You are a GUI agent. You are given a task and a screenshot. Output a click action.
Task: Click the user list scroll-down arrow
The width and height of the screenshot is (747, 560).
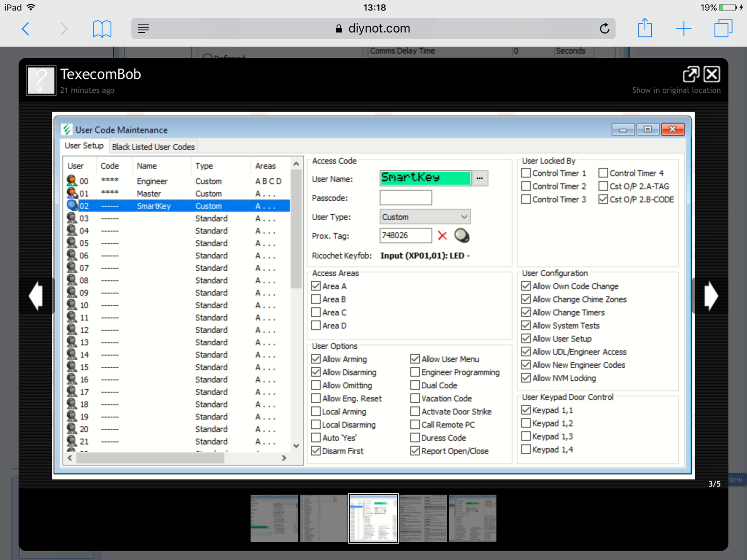[296, 446]
